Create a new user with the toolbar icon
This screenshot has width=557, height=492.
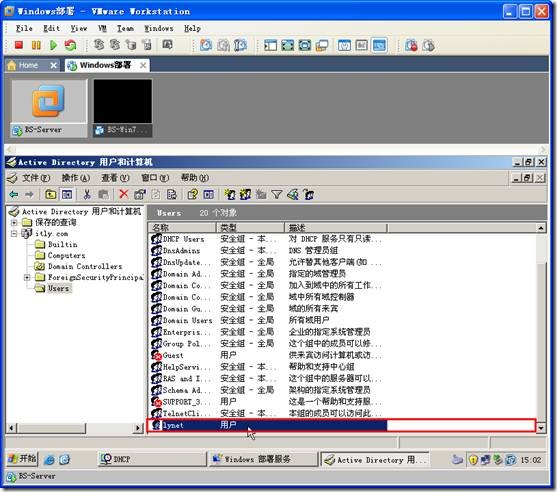click(x=230, y=194)
